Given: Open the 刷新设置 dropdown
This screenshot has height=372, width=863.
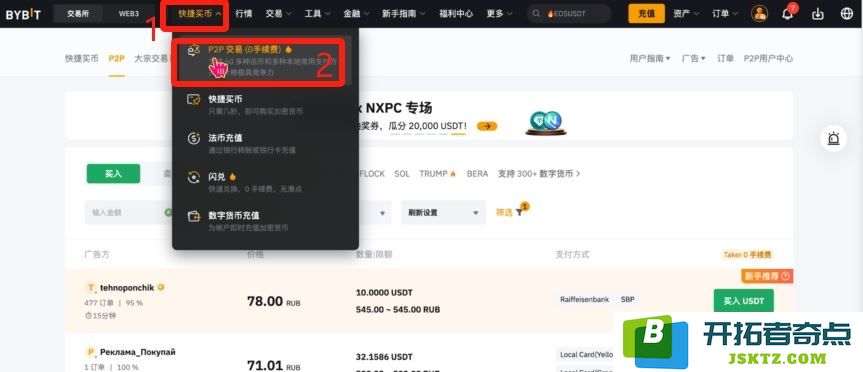Looking at the screenshot, I should [443, 212].
